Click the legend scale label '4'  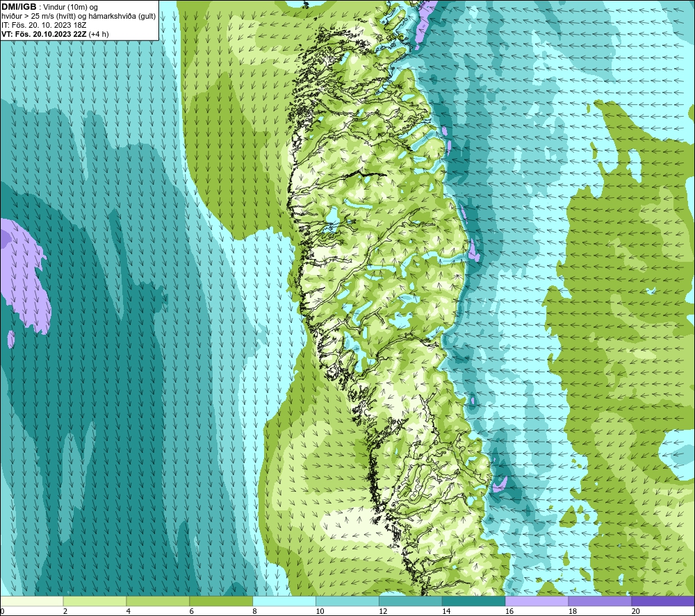[128, 611]
